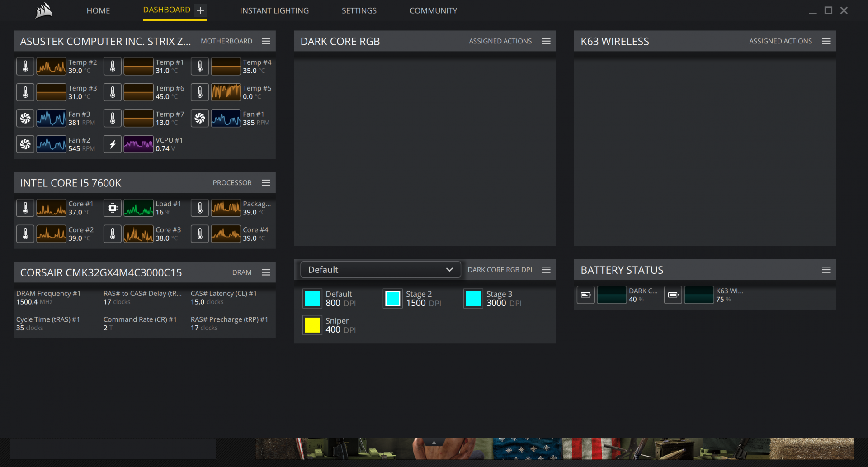868x467 pixels.
Task: Click the Core #3 thermometer icon
Action: [113, 234]
